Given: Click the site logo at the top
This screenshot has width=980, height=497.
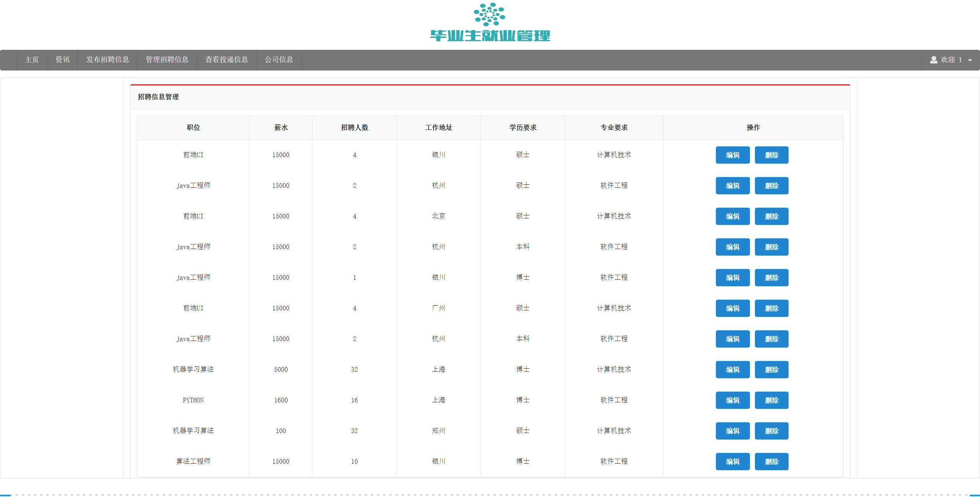Looking at the screenshot, I should coord(490,22).
